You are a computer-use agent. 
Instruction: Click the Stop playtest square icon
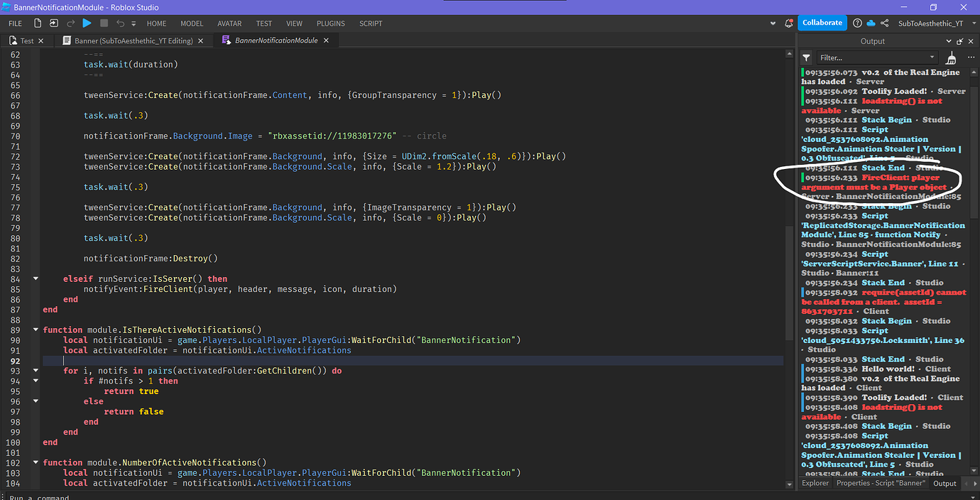coord(104,23)
